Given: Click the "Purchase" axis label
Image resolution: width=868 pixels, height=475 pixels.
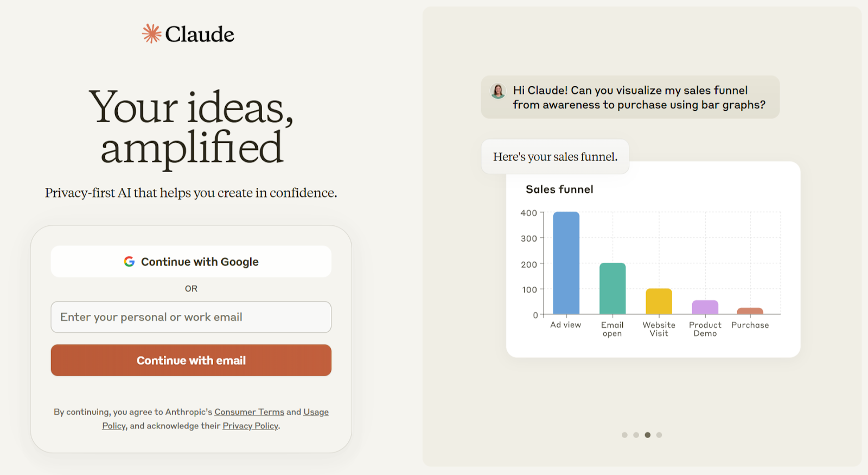Looking at the screenshot, I should point(750,325).
